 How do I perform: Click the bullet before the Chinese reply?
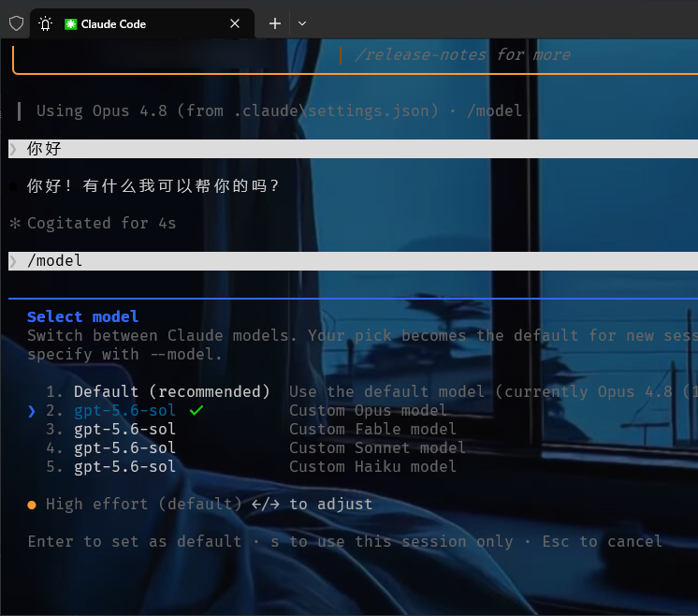[13, 186]
